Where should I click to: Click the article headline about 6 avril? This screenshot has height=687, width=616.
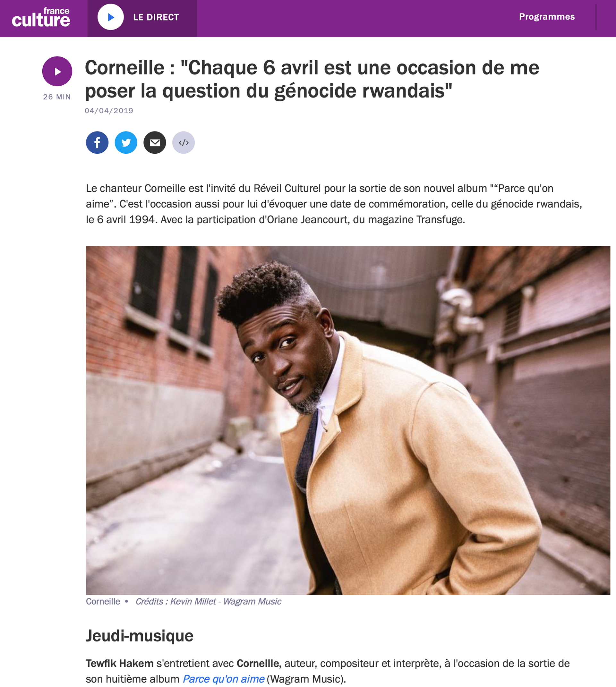pos(312,79)
